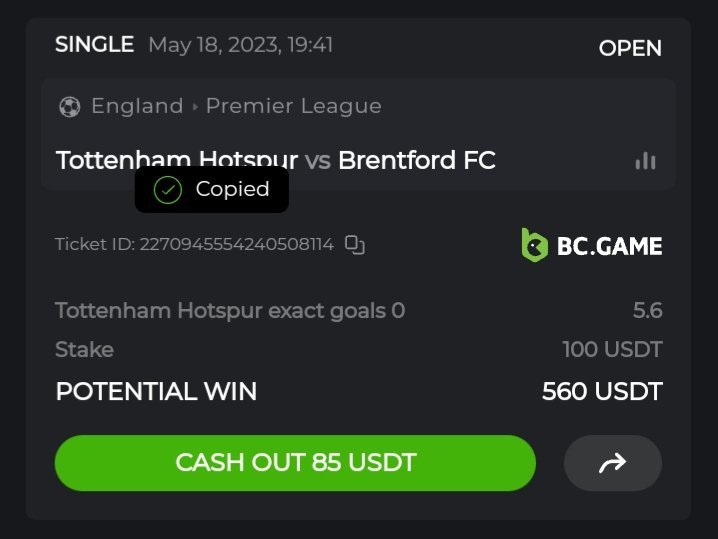Click the 5.6 odds value
Image resolution: width=718 pixels, height=539 pixels.
point(647,310)
